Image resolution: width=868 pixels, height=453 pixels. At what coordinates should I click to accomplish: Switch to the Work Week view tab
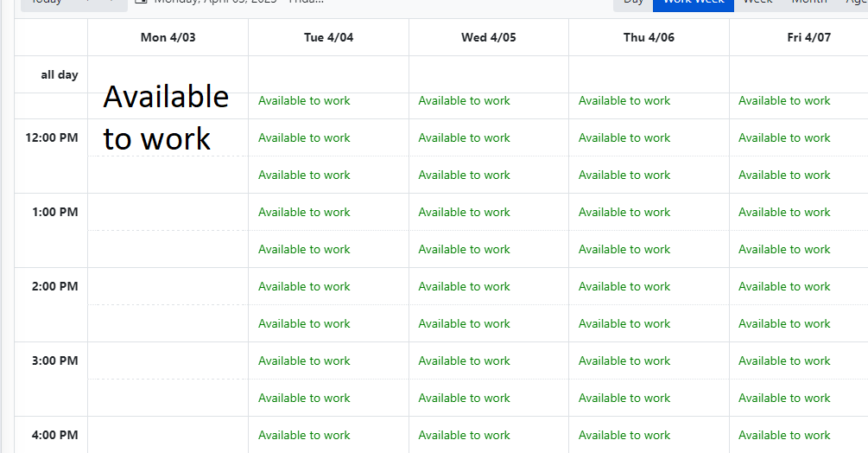[693, 3]
